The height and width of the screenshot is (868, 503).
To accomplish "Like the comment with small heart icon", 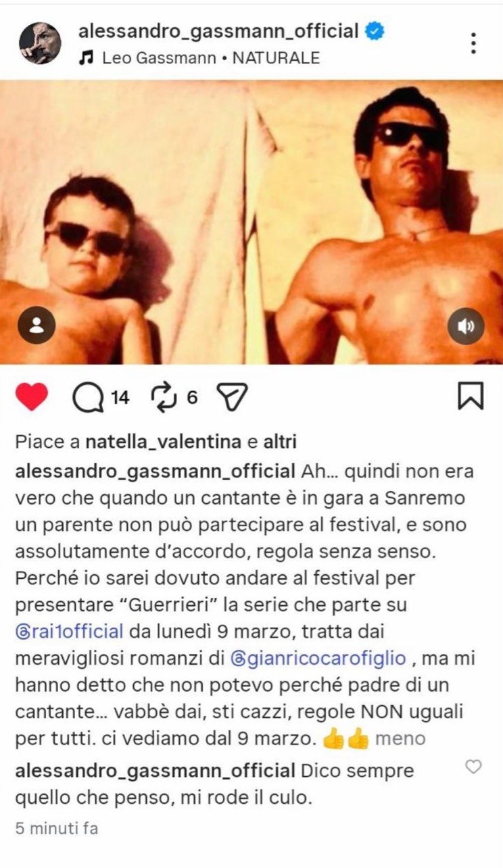I will pyautogui.click(x=475, y=767).
